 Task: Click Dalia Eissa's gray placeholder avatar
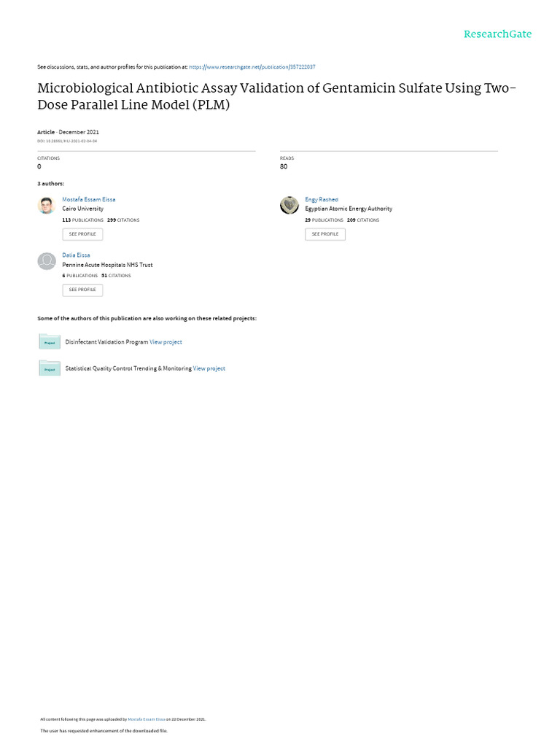point(47,261)
